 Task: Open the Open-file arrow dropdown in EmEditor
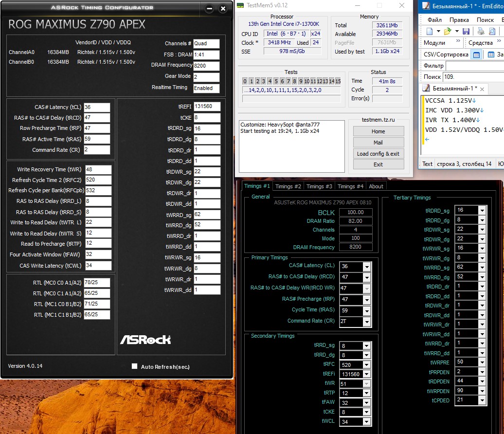(457, 31)
